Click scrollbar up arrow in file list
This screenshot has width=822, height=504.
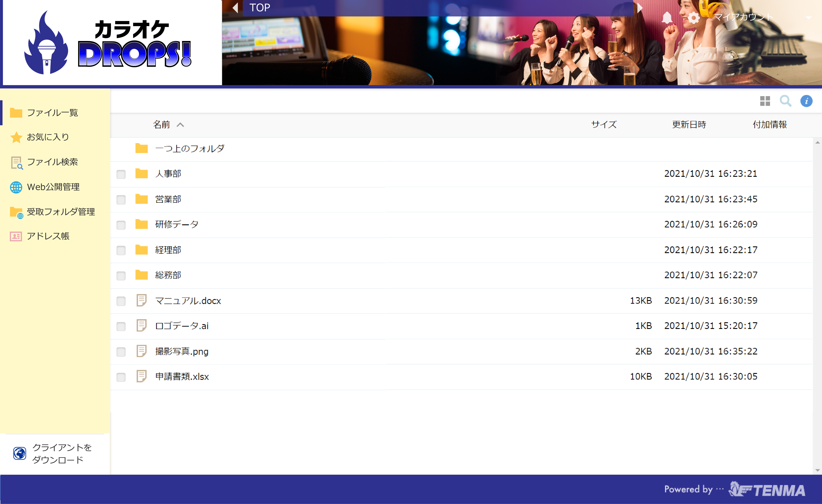pyautogui.click(x=817, y=142)
